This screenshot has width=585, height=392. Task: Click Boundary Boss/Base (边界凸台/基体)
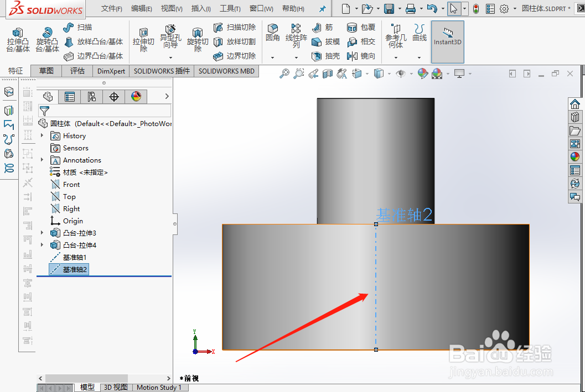(94, 56)
